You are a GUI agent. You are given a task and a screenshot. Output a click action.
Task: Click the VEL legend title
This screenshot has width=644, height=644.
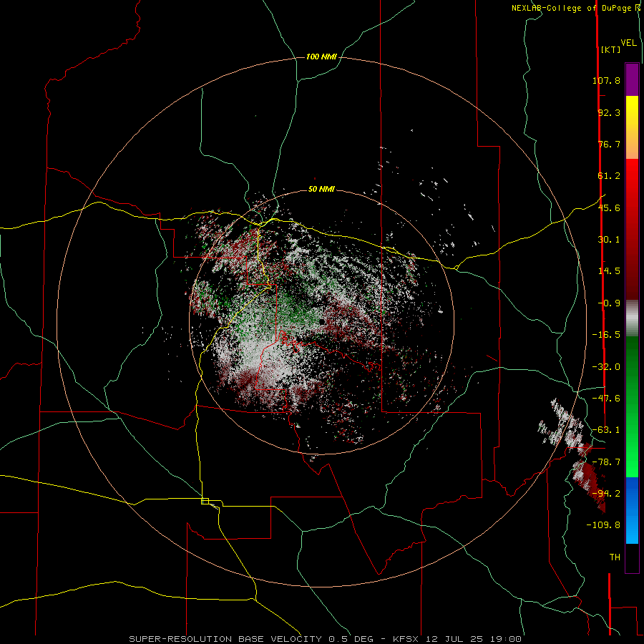[x=628, y=43]
